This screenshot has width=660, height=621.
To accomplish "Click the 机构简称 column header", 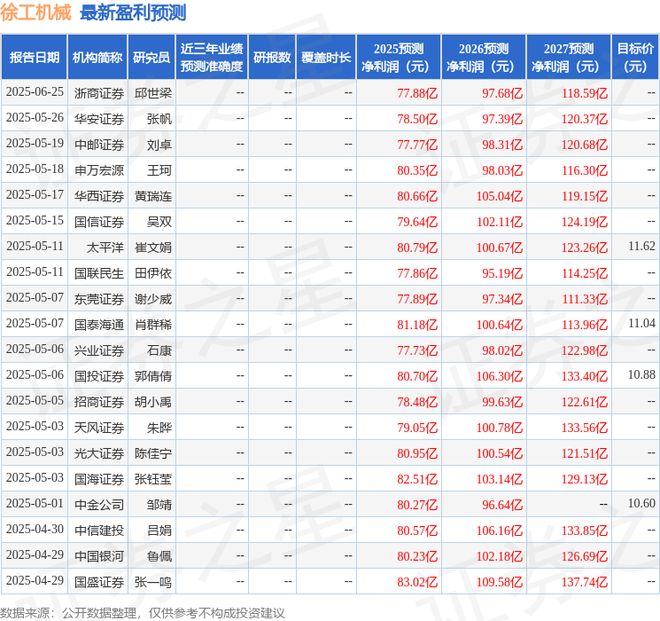I will 98,57.
